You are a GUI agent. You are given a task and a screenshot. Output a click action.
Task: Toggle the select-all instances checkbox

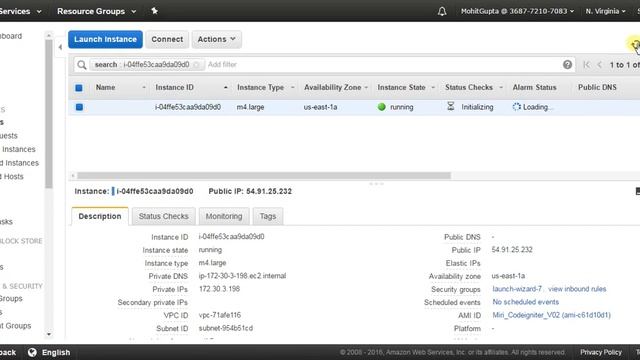point(79,88)
